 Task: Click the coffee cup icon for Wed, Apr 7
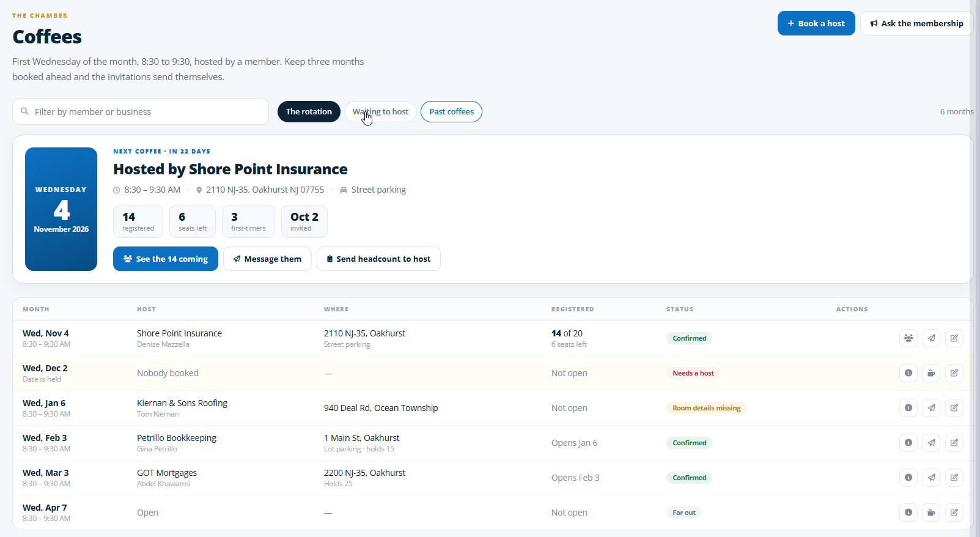pos(931,513)
